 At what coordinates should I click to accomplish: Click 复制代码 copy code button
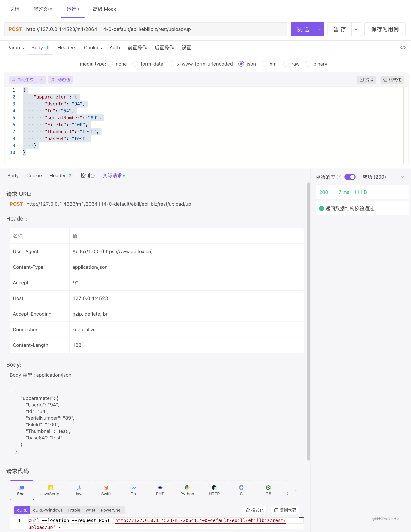point(285,510)
